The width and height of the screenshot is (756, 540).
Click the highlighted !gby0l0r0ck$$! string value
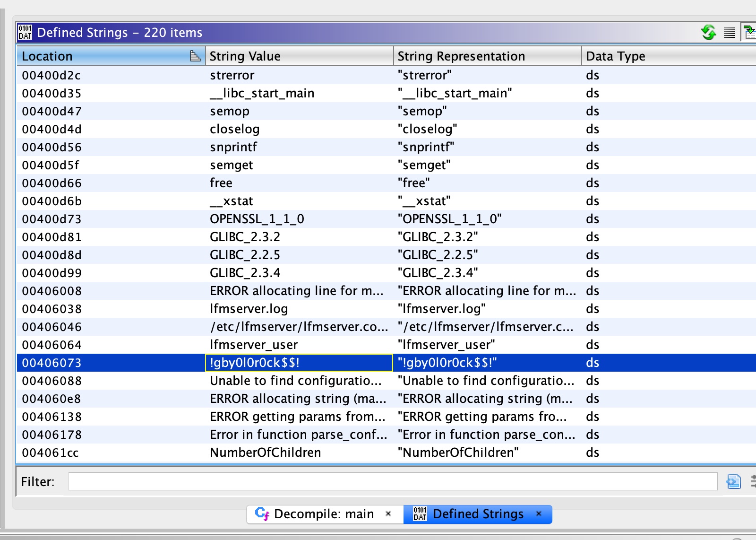[x=299, y=363]
